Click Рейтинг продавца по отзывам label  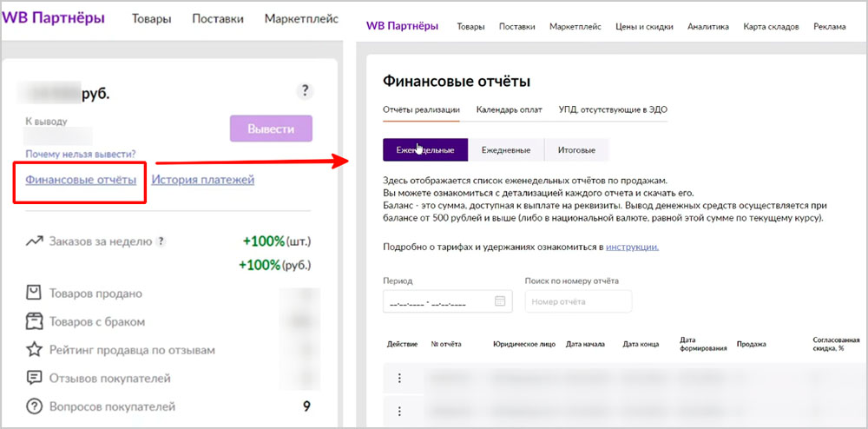pyautogui.click(x=132, y=350)
